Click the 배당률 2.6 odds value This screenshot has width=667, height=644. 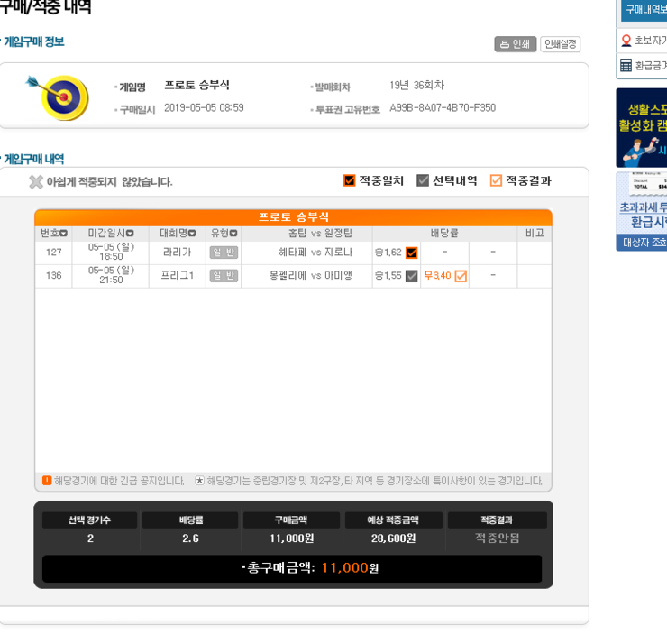click(190, 538)
